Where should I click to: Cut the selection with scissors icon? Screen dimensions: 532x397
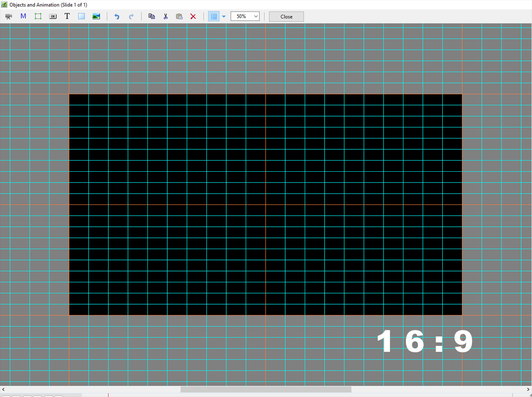pyautogui.click(x=166, y=16)
